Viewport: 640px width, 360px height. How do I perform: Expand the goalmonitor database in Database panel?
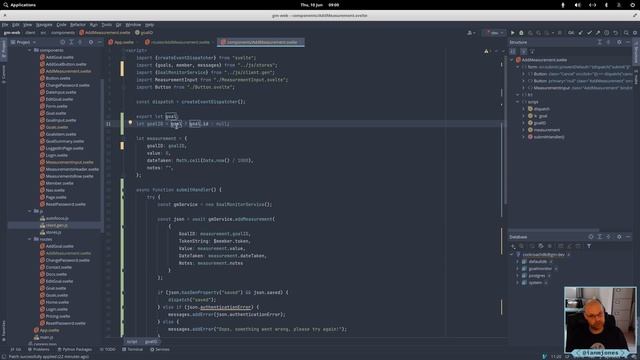(x=518, y=269)
